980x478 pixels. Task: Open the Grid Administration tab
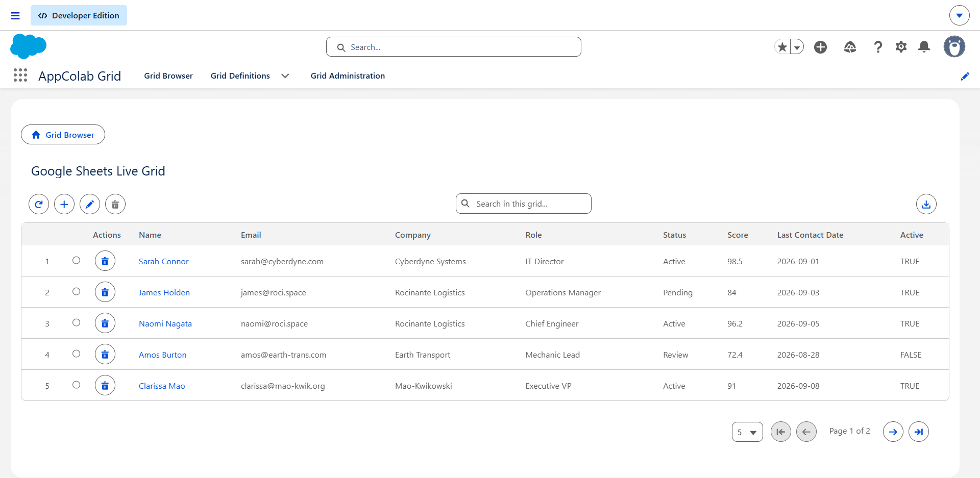[348, 76]
